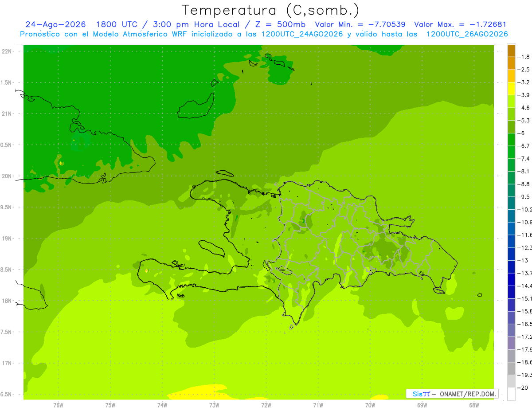Select the '24-Ago-2026' date text
The image size is (532, 411).
[55, 24]
